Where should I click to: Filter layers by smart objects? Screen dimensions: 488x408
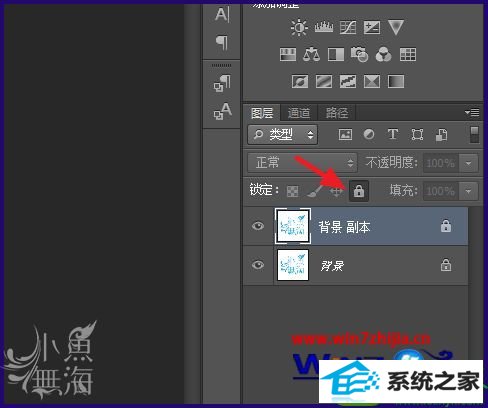[441, 135]
